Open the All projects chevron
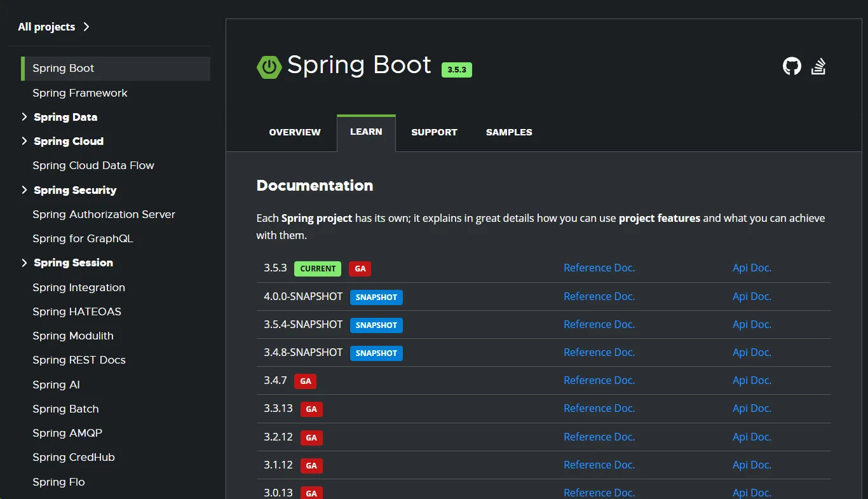The height and width of the screenshot is (499, 868). point(86,27)
